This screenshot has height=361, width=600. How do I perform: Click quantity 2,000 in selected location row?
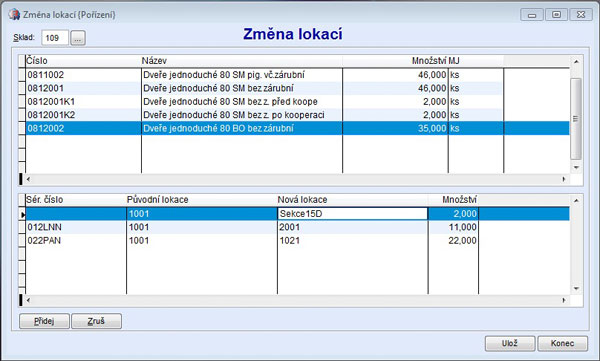(x=465, y=214)
